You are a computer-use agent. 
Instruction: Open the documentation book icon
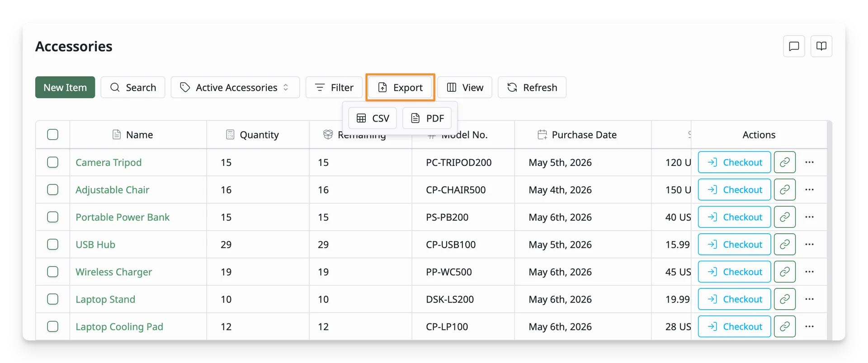[821, 46]
